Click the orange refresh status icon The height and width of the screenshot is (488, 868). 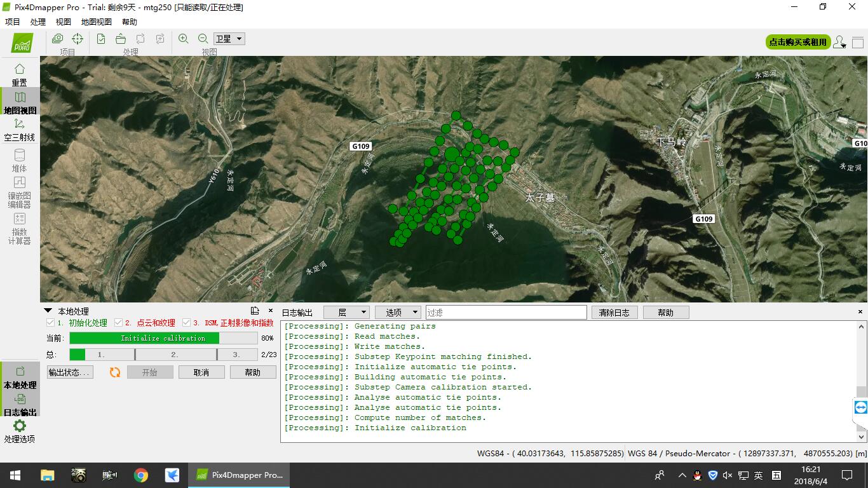[x=115, y=372]
